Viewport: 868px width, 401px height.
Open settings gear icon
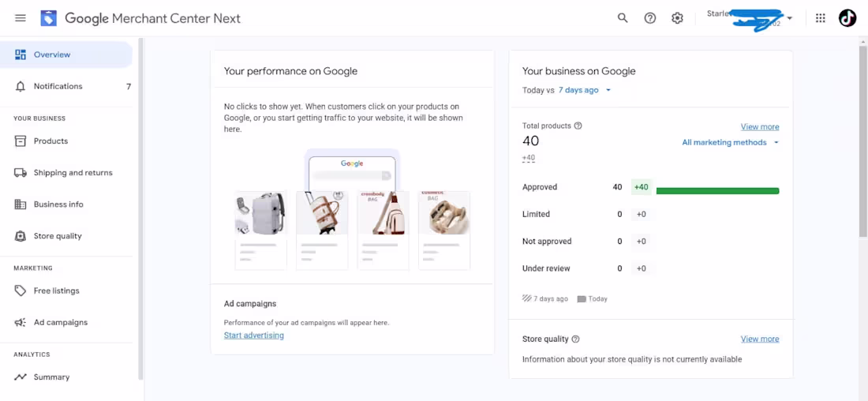click(x=677, y=18)
